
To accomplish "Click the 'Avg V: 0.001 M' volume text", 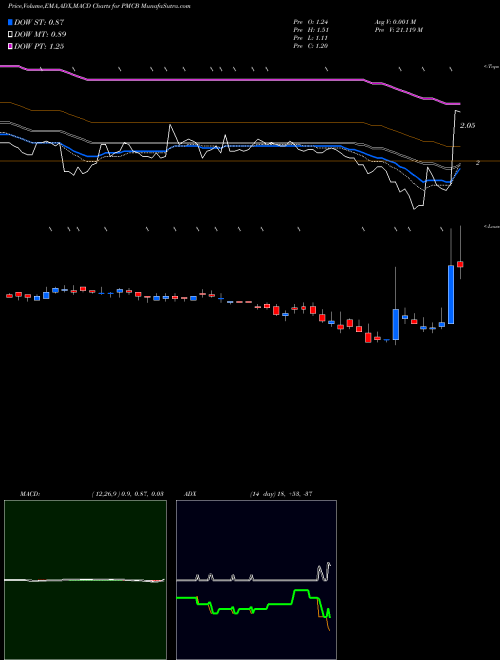I will pos(395,22).
